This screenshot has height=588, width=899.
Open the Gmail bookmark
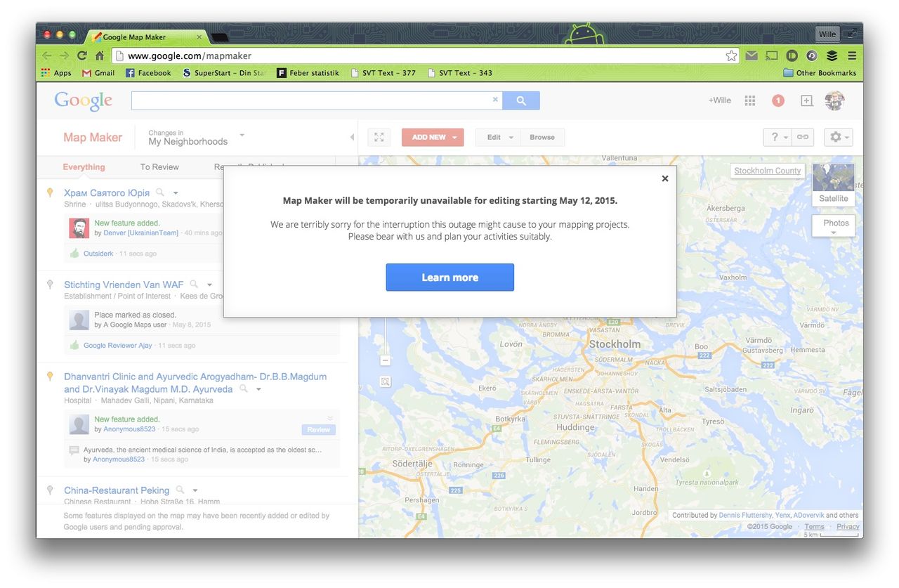tap(98, 72)
